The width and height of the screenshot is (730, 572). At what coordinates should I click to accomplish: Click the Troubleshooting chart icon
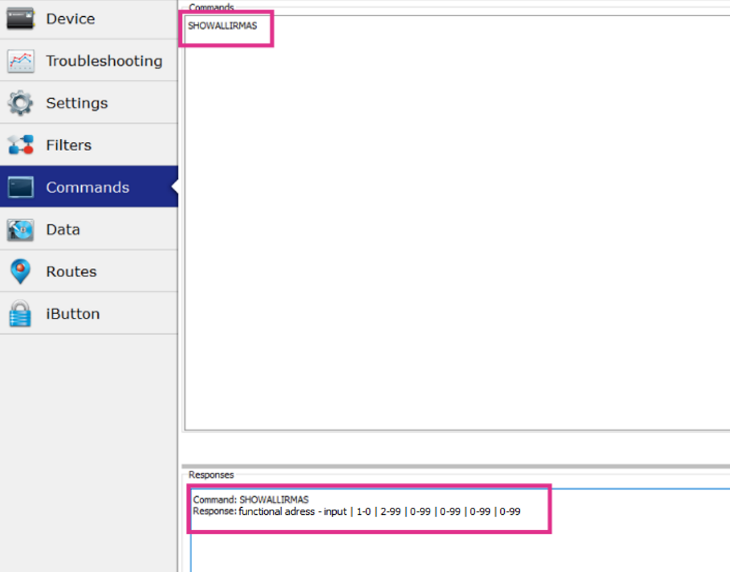tap(21, 61)
